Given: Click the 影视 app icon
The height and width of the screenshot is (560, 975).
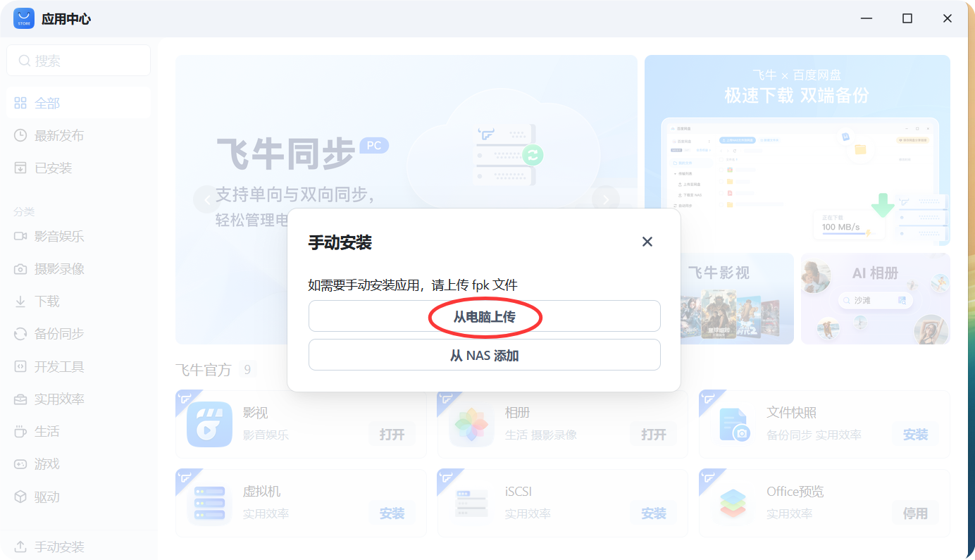Looking at the screenshot, I should pyautogui.click(x=209, y=424).
